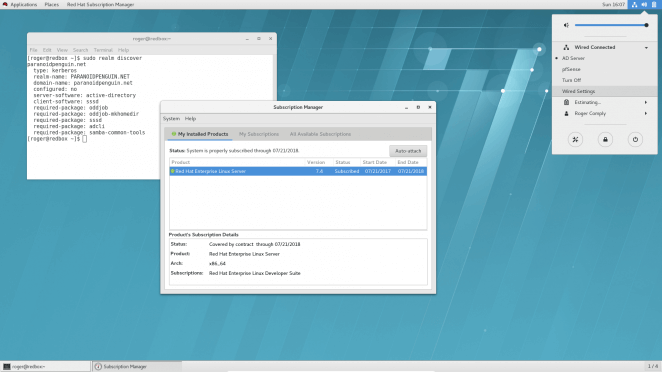Click the speaker icon in the top bar
662x372 pixels.
pyautogui.click(x=644, y=4)
